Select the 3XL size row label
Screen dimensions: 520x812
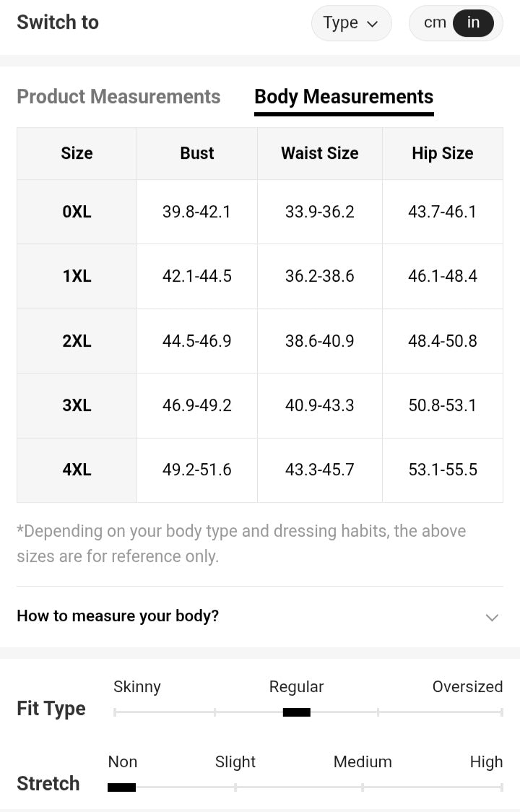[x=77, y=405]
